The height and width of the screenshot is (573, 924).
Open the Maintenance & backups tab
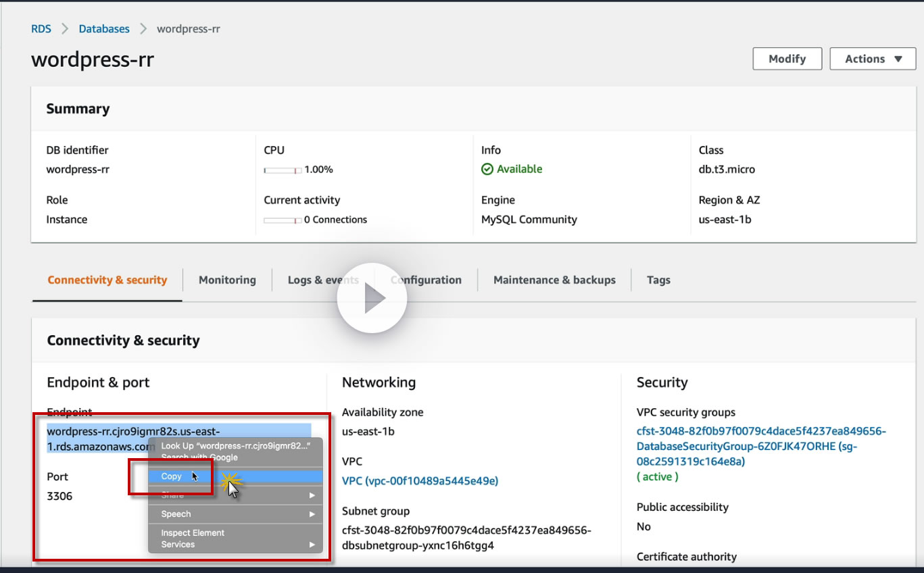554,280
